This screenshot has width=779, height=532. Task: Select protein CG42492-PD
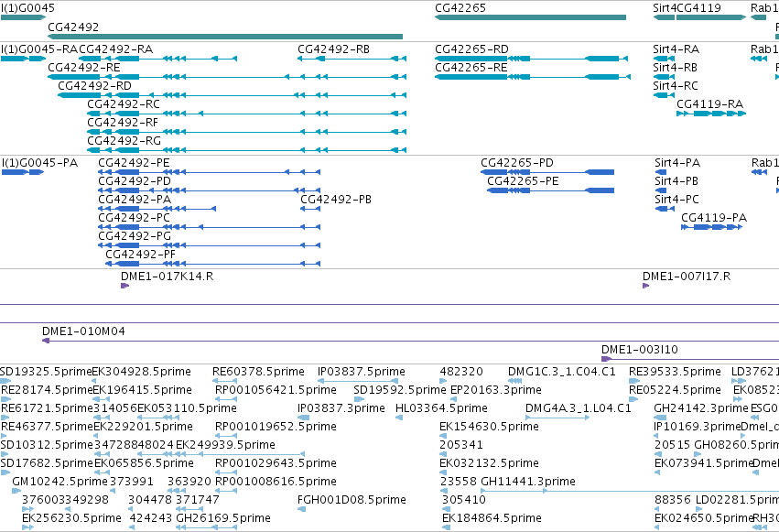209,190
